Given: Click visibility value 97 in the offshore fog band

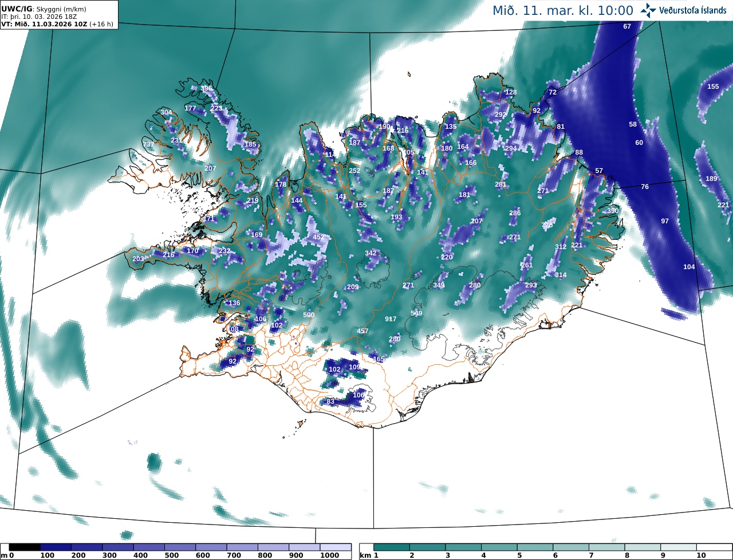Looking at the screenshot, I should click(x=665, y=221).
